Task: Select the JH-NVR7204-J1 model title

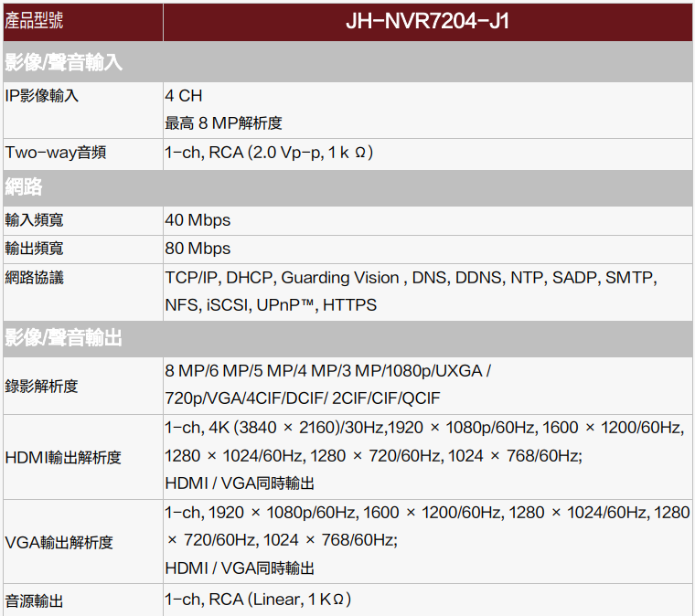Action: pyautogui.click(x=427, y=21)
